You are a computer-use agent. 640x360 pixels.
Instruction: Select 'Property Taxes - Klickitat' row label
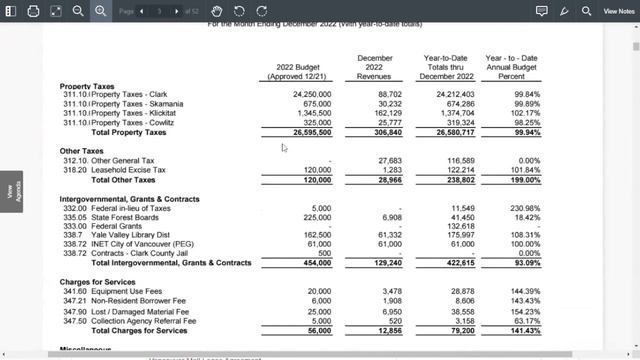tap(133, 113)
